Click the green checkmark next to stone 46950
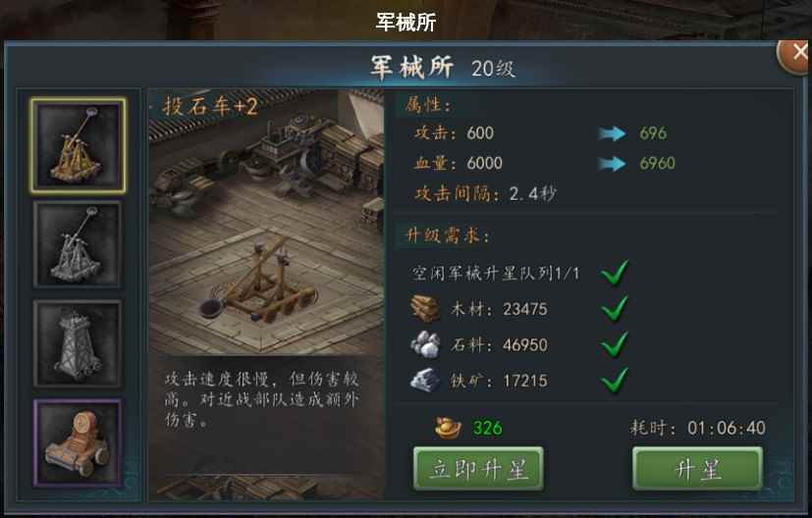Viewport: 812px width, 518px height. 615,344
